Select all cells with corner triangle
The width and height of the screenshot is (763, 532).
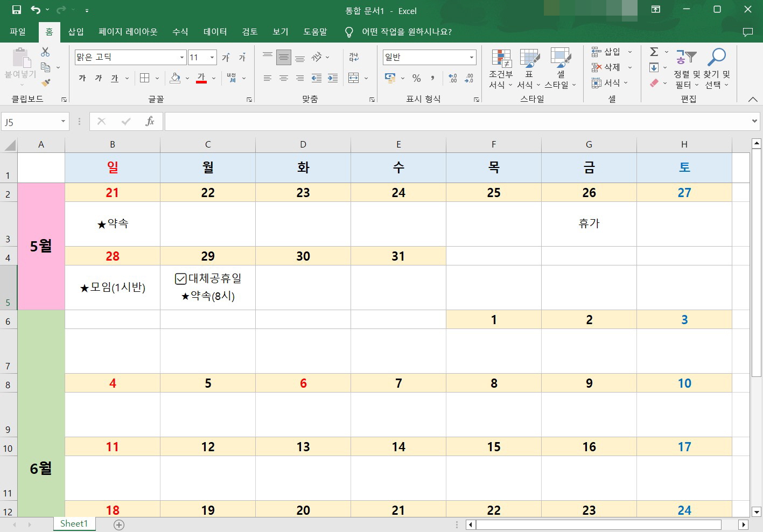coord(9,144)
